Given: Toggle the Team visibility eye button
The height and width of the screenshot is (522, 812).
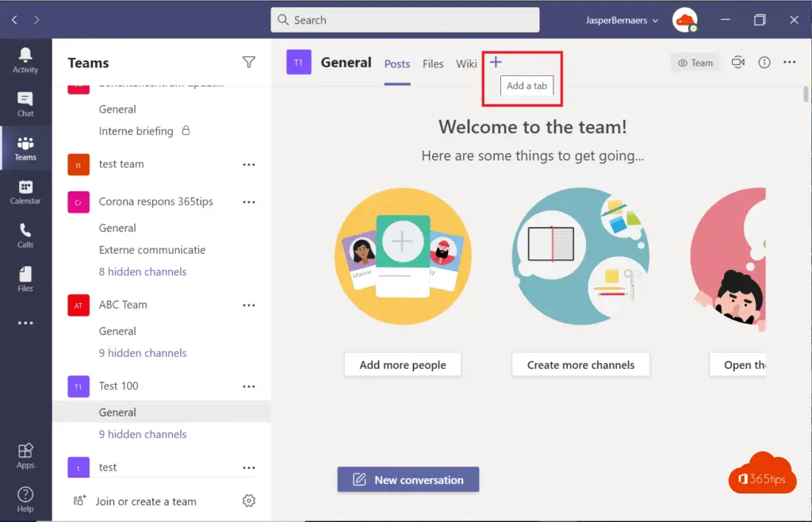Looking at the screenshot, I should pos(695,63).
